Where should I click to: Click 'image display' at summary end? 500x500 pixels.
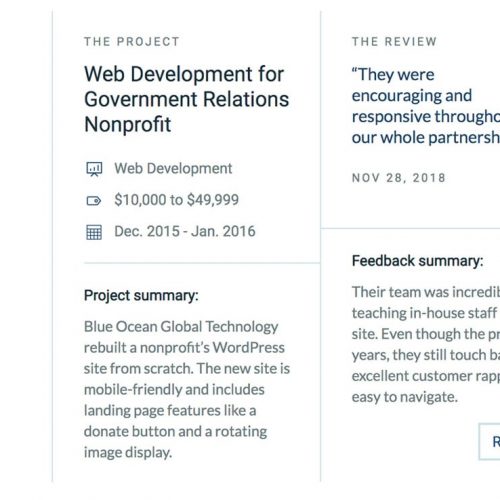128,453
